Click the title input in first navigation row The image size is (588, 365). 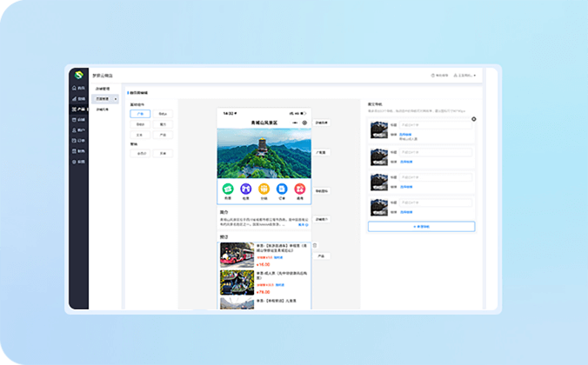[435, 126]
